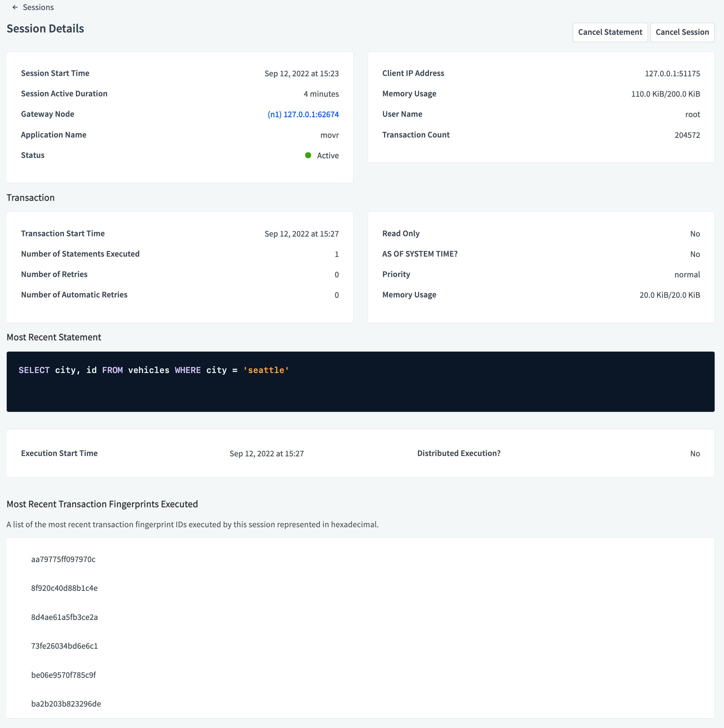
Task: Click transaction fingerprint 8f920c40d88b1c4e
Action: click(65, 588)
